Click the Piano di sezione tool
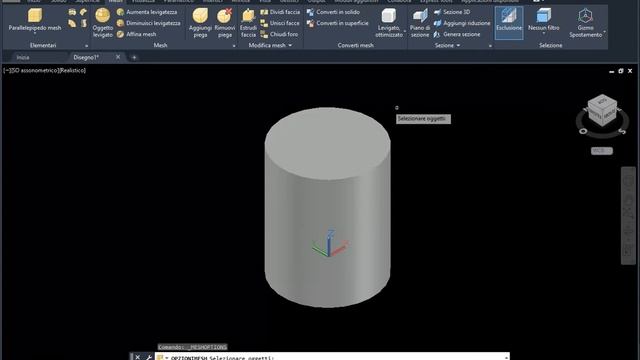 point(420,23)
